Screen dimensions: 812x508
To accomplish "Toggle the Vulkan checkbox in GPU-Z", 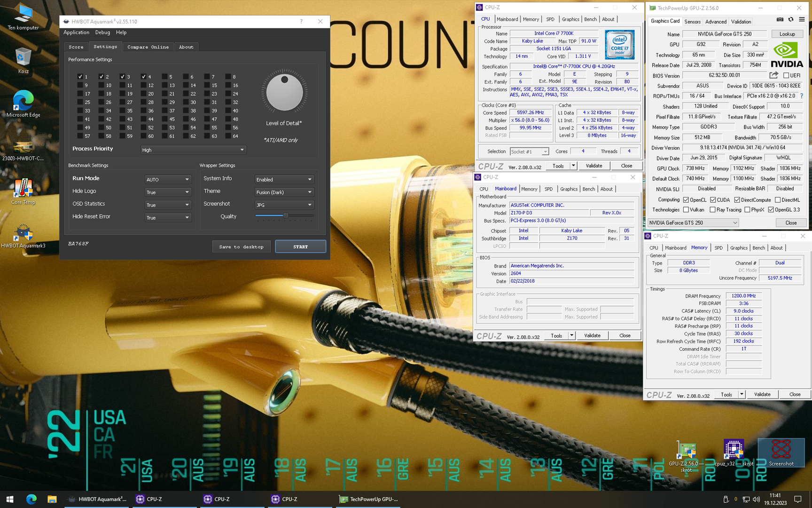I will point(686,210).
